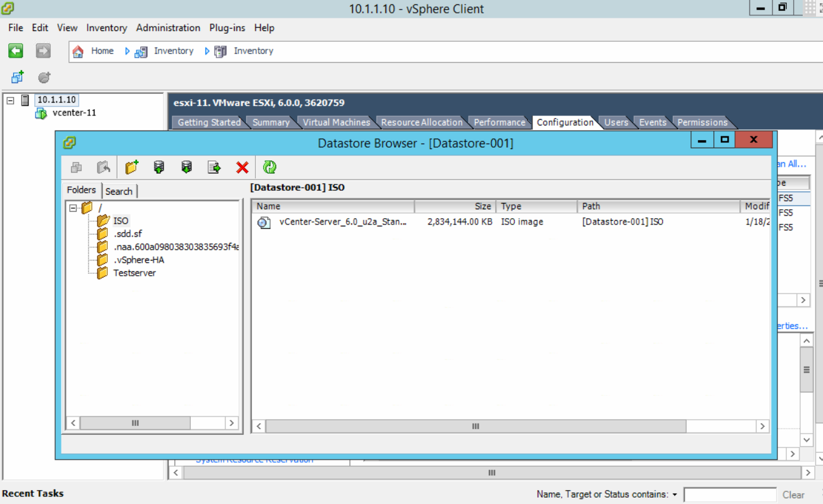Click the Recent Tasks filter text field
This screenshot has width=823, height=504.
click(x=729, y=494)
